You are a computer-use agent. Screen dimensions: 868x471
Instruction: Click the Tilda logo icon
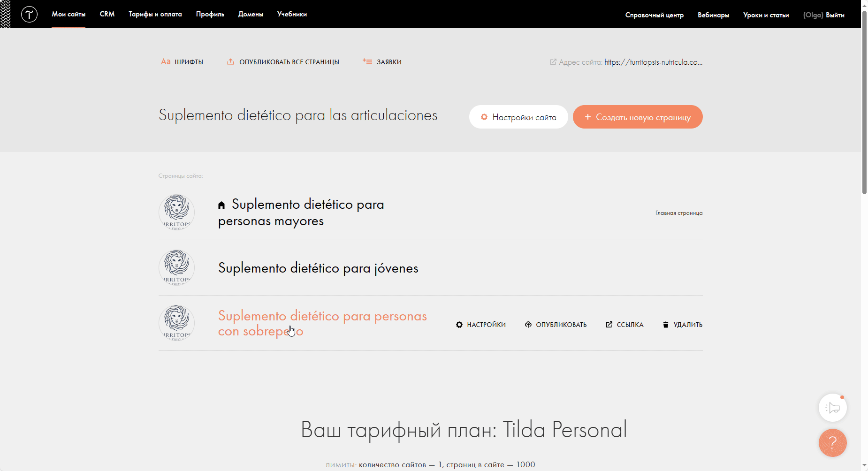(29, 15)
